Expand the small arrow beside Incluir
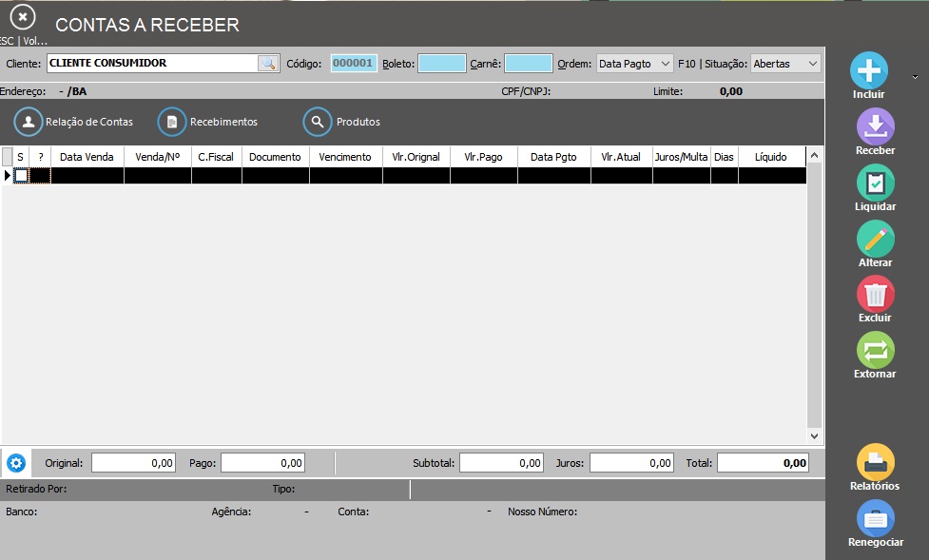This screenshot has height=560, width=929. [915, 76]
